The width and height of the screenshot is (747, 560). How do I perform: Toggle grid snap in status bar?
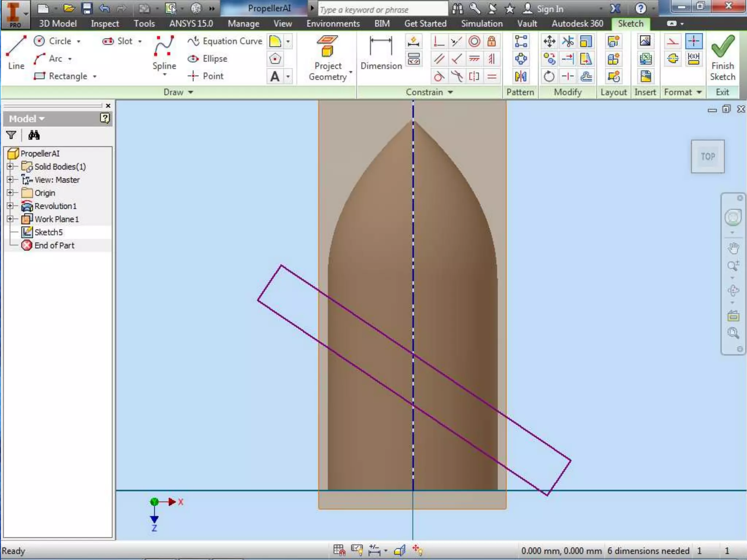pyautogui.click(x=339, y=550)
